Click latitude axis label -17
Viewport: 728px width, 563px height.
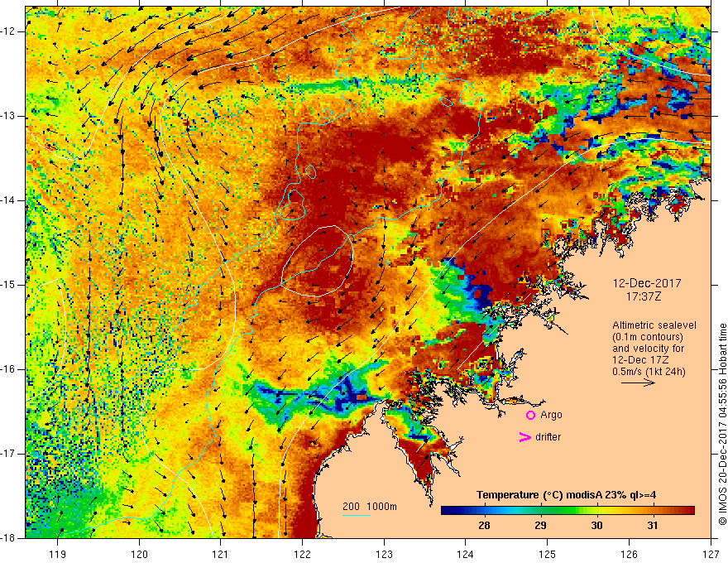(8, 454)
